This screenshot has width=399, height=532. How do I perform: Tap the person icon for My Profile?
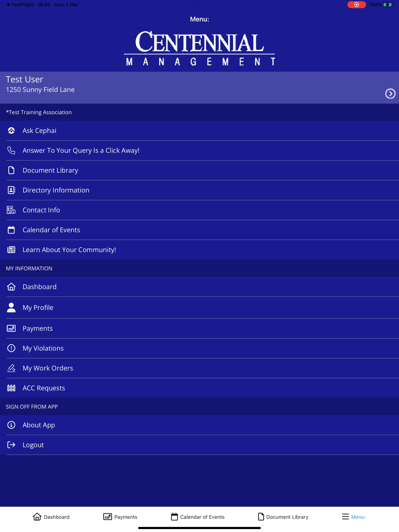click(x=11, y=307)
